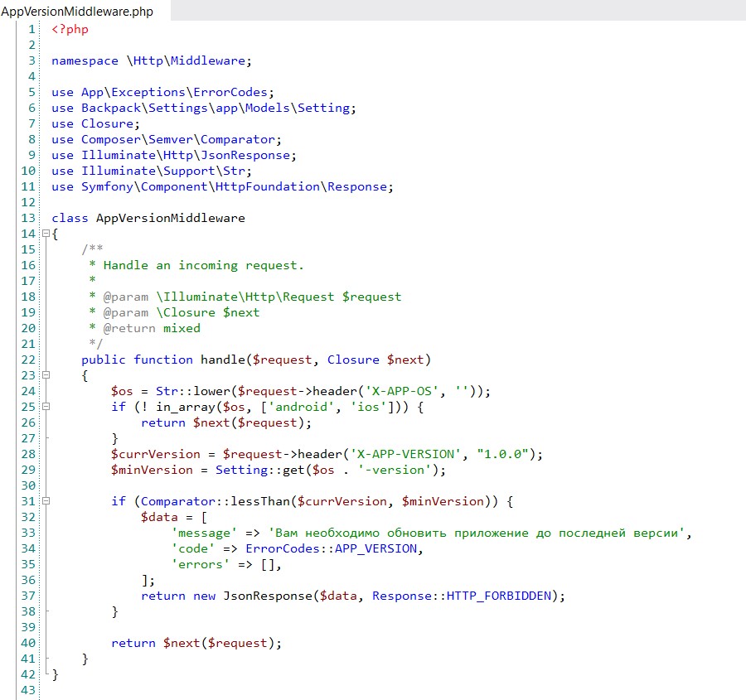The image size is (746, 700).
Task: Click line number 1
Action: click(x=31, y=28)
